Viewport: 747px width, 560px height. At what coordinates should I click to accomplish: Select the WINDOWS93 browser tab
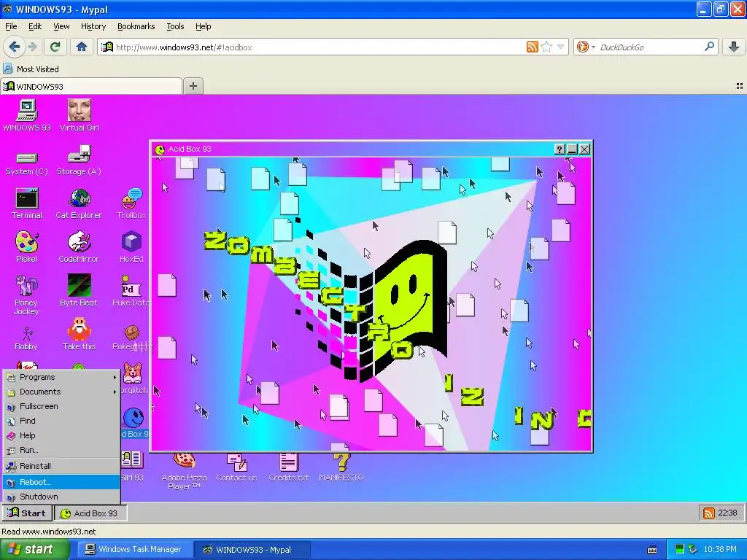[91, 86]
